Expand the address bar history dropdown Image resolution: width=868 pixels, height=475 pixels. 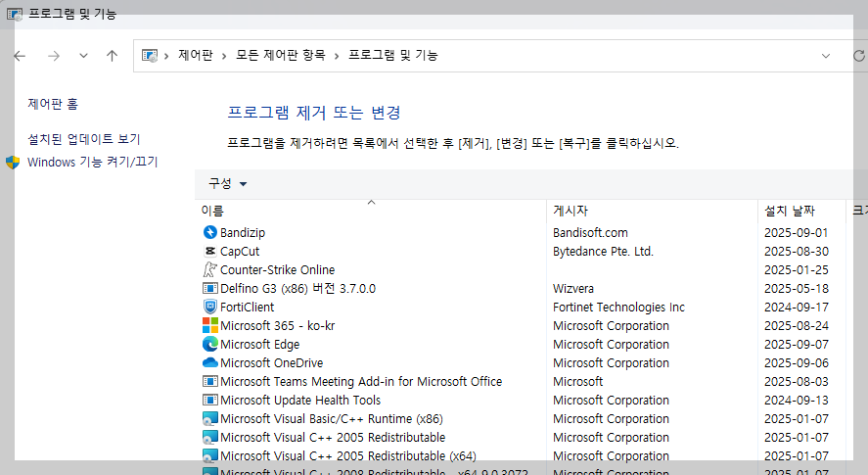pos(825,56)
